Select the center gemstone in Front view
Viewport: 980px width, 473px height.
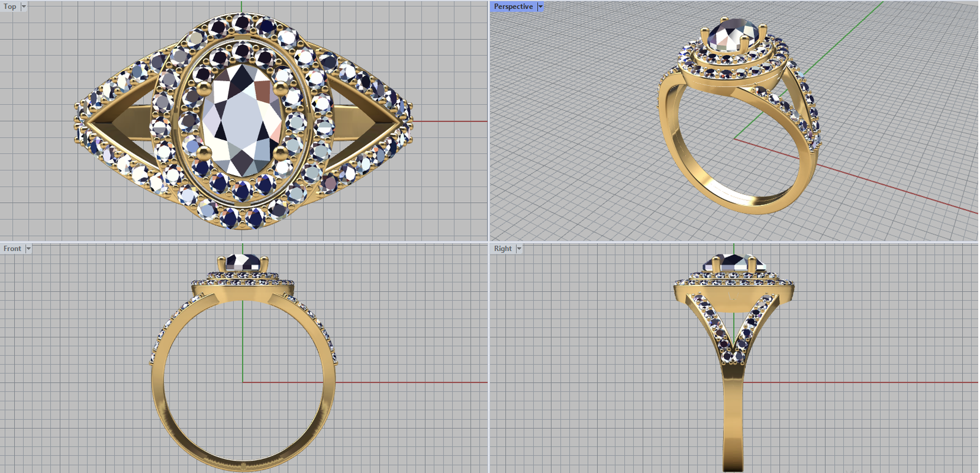coord(243,262)
